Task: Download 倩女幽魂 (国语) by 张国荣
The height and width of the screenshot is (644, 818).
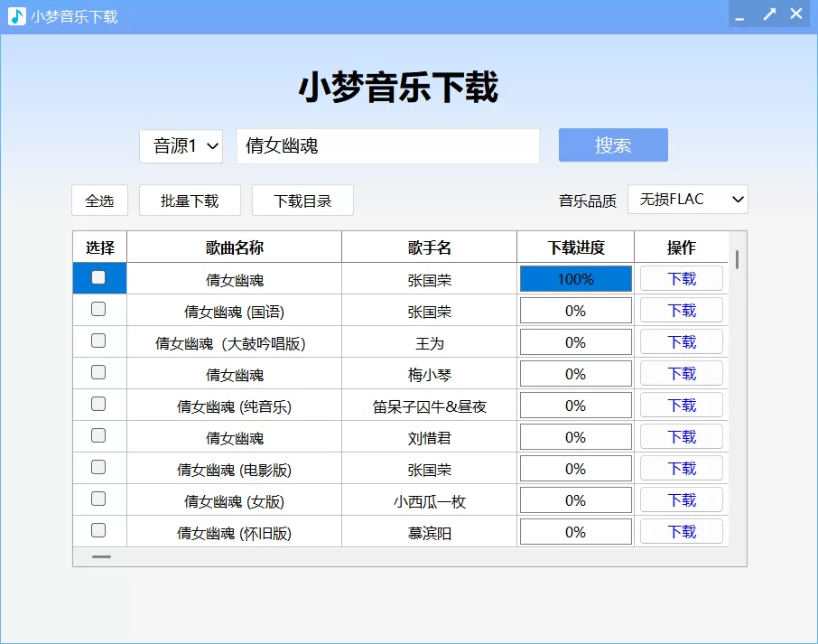Action: pyautogui.click(x=682, y=310)
